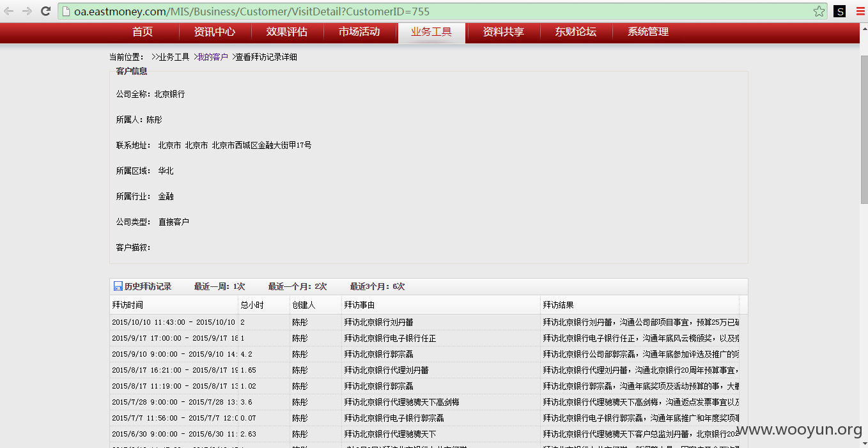This screenshot has height=448, width=868.
Task: Click the 查看拜访记录详细 breadcrumb text
Action: tap(267, 57)
